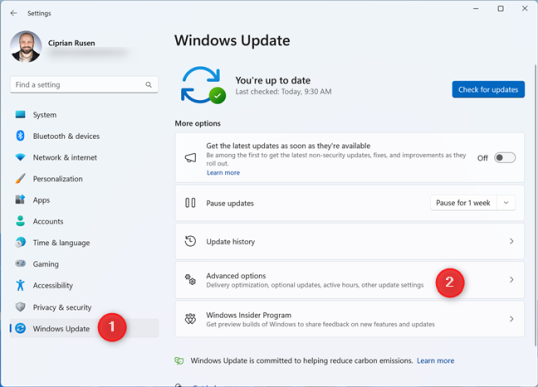This screenshot has width=538, height=387.
Task: Open Ciprian Rusen's profile picture
Action: click(26, 47)
